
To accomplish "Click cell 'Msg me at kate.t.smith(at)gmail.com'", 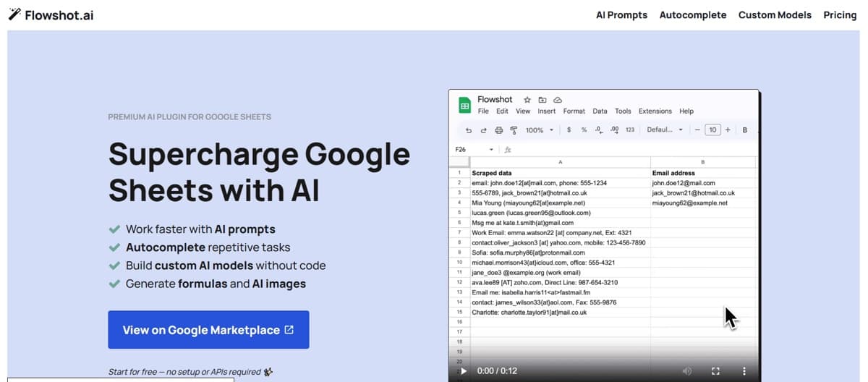I will (x=561, y=223).
